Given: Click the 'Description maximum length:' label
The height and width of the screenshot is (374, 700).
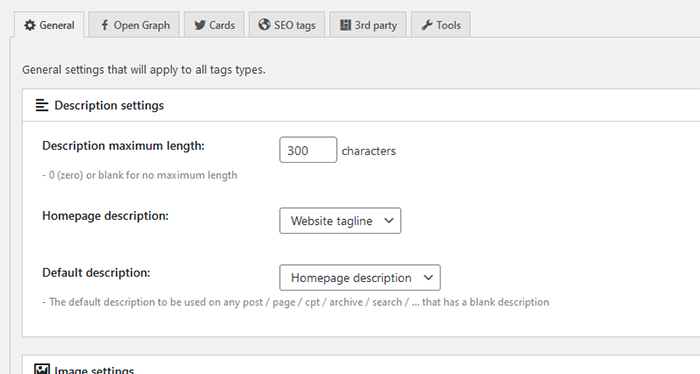Looking at the screenshot, I should point(123,146).
